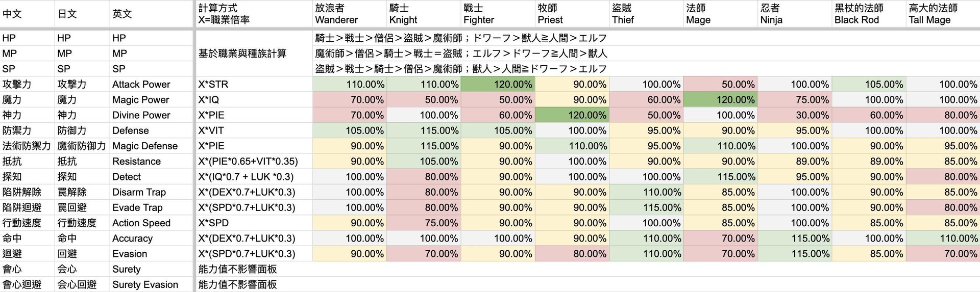Select the Priest Divine Power 120.00% cell
This screenshot has width=980, height=292.
(572, 115)
